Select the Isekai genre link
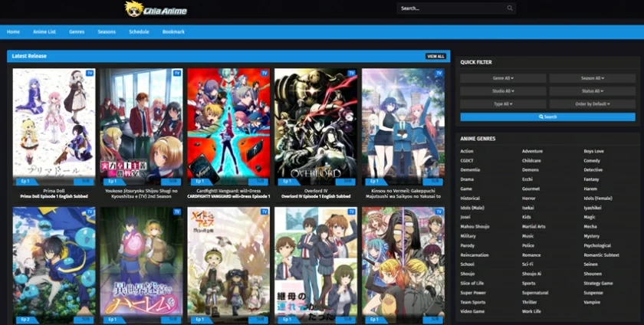The width and height of the screenshot is (644, 325). click(527, 208)
